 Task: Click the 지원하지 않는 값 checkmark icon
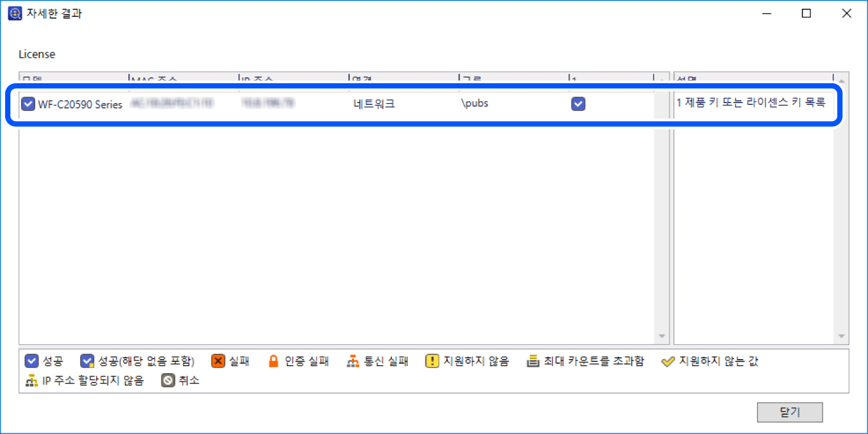668,361
